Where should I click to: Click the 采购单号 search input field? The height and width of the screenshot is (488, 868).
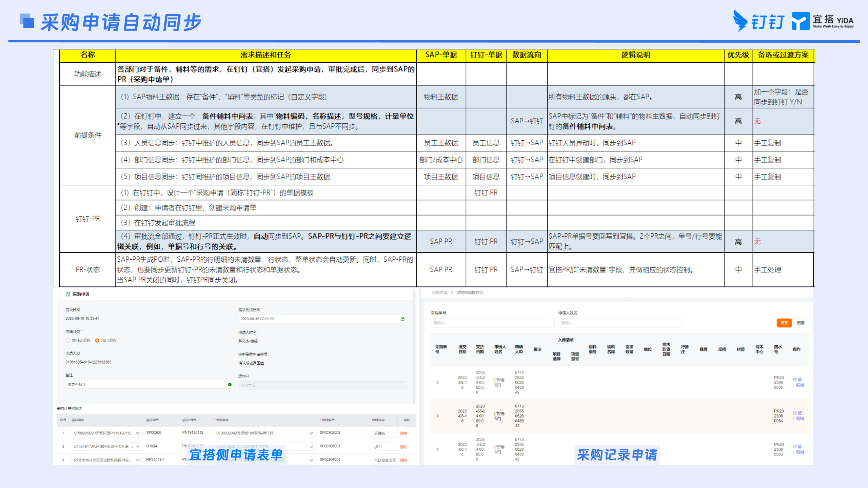coord(492,323)
